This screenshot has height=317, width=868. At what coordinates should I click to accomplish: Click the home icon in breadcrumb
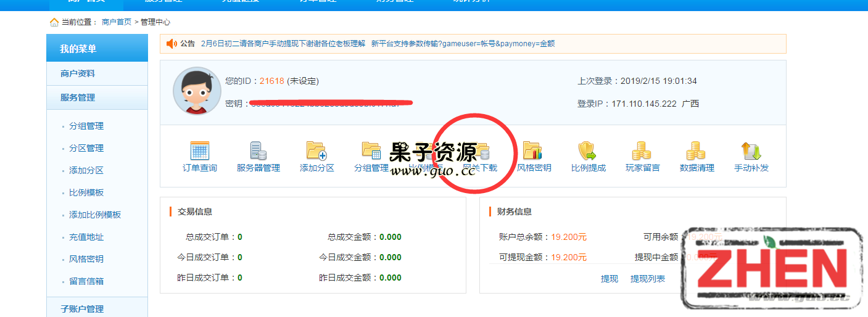click(x=54, y=22)
